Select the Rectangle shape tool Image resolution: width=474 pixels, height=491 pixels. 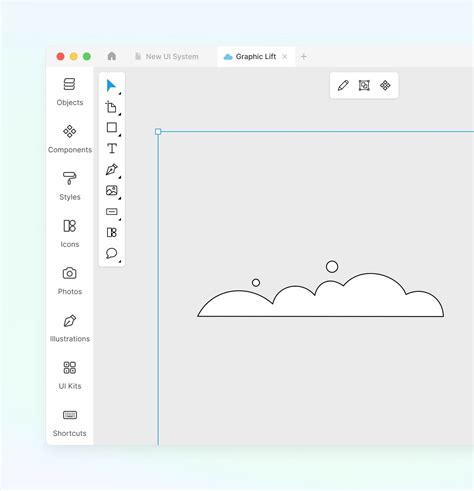(x=112, y=127)
